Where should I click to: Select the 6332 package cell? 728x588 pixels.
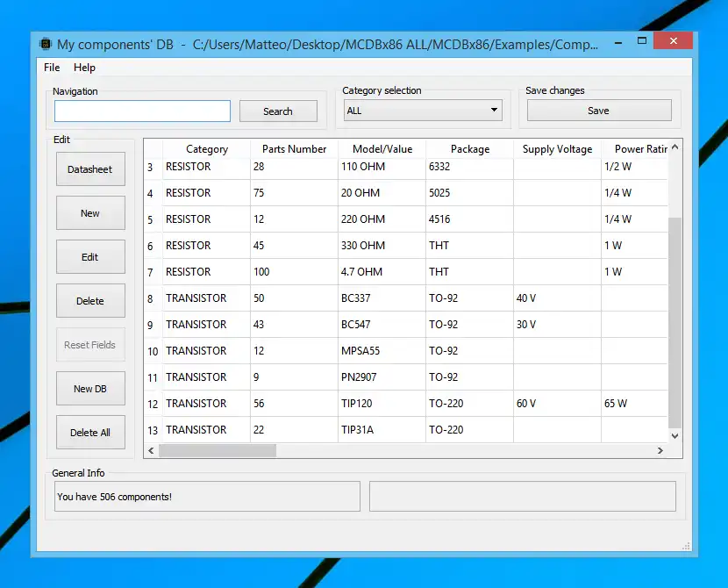coord(470,168)
